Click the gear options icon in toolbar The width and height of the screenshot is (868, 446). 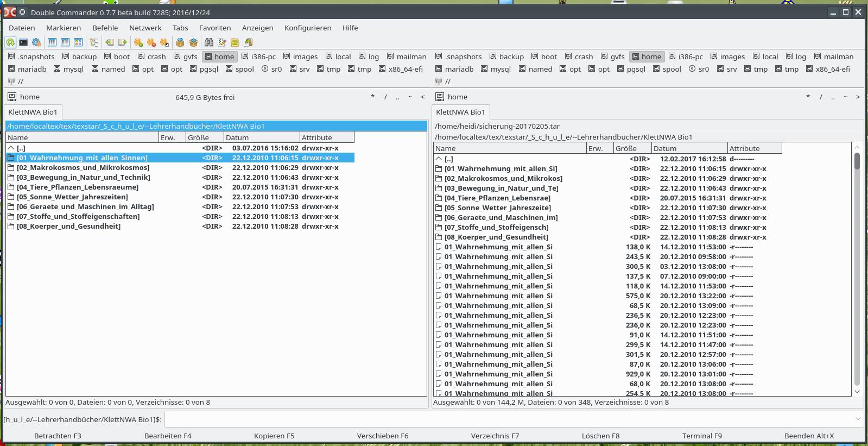(x=36, y=42)
